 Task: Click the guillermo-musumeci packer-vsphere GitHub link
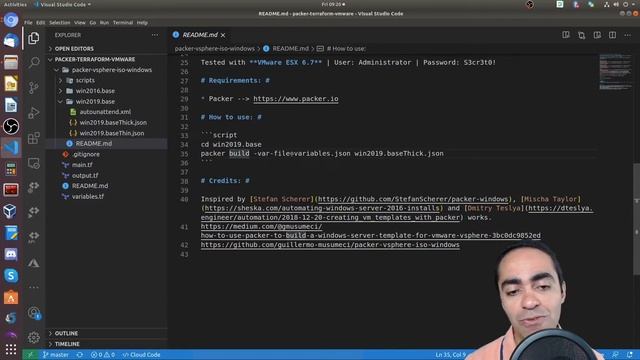[x=330, y=245]
